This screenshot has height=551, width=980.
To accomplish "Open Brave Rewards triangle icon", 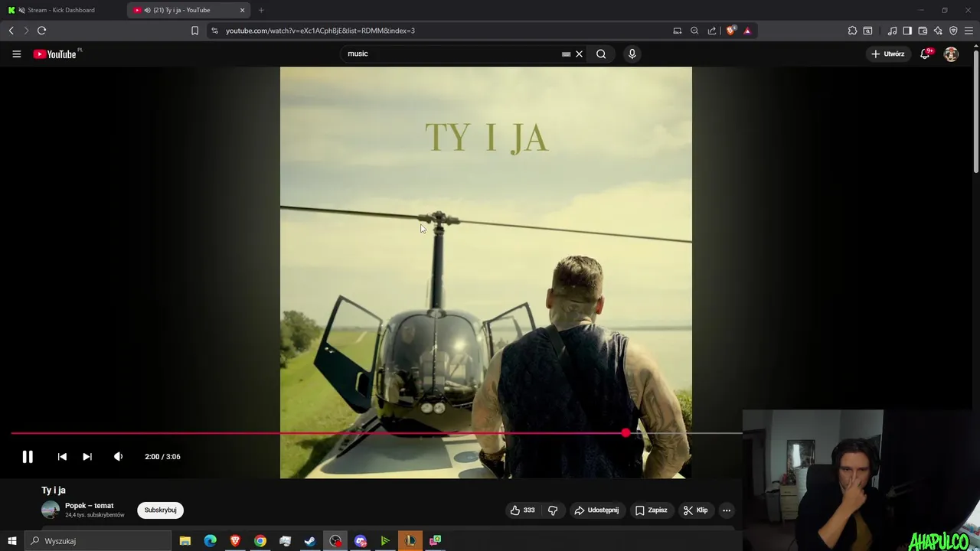I will point(747,31).
